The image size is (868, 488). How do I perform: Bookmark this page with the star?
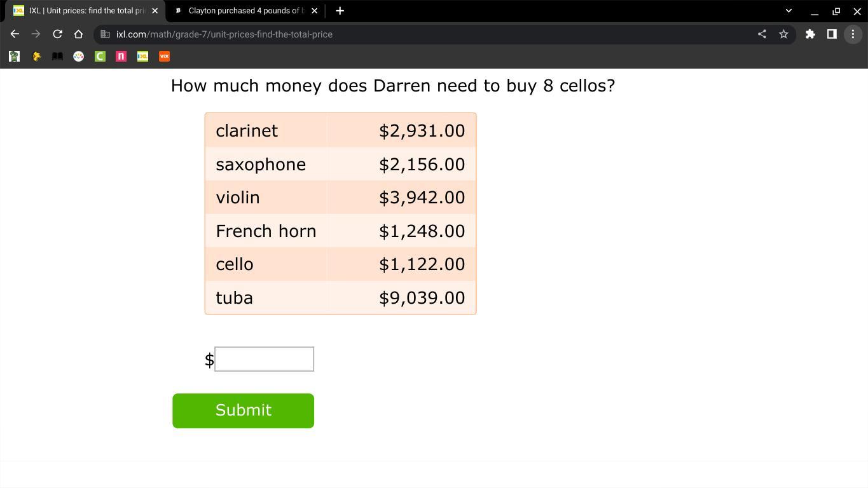pos(783,34)
